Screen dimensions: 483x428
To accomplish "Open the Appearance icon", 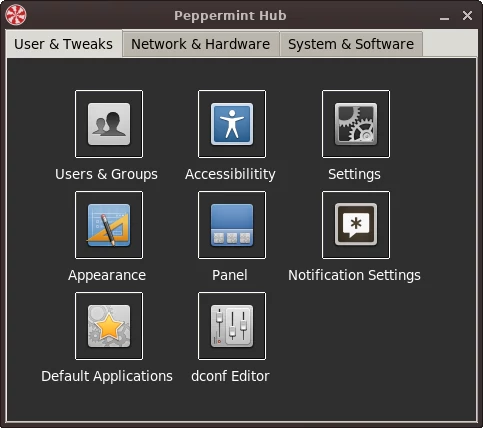I will (109, 225).
